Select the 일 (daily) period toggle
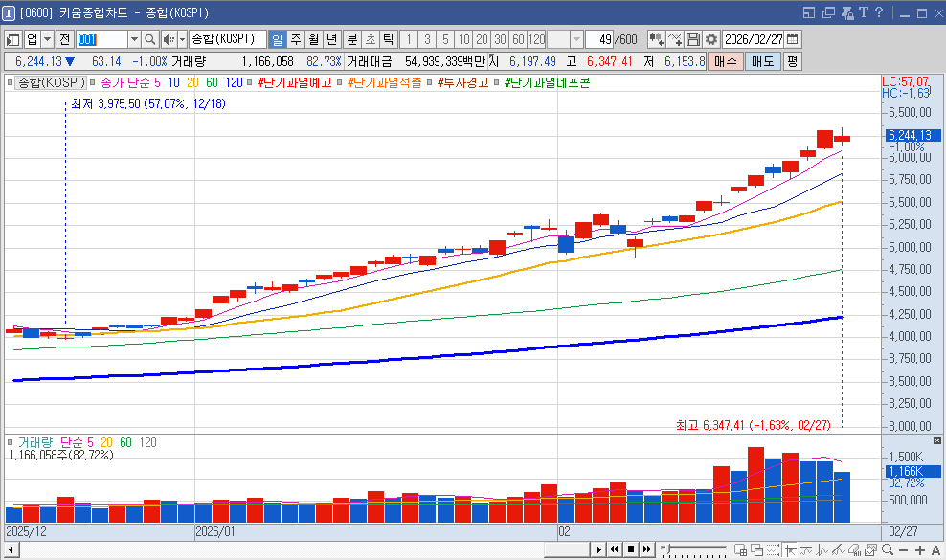Viewport: 946px width, 560px height. coord(277,39)
